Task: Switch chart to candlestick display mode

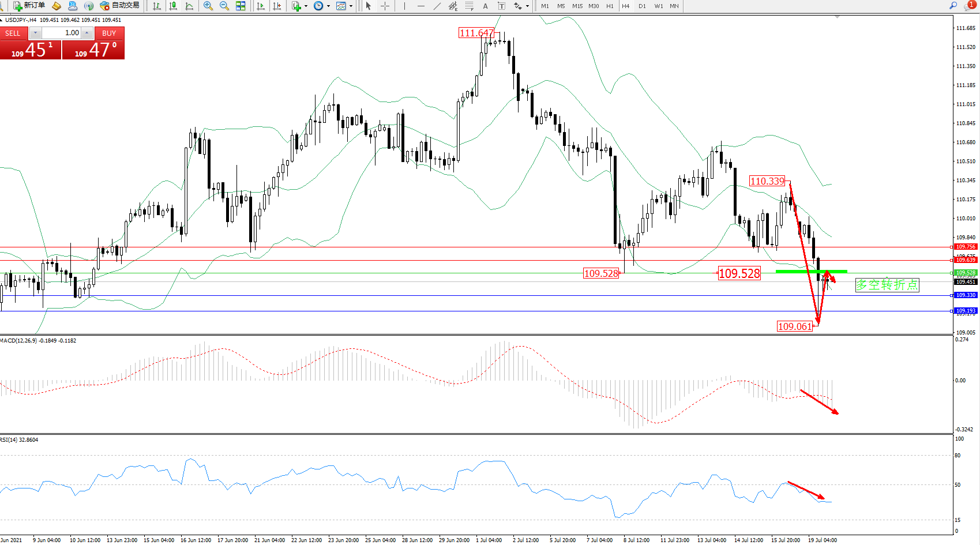Action: click(173, 6)
